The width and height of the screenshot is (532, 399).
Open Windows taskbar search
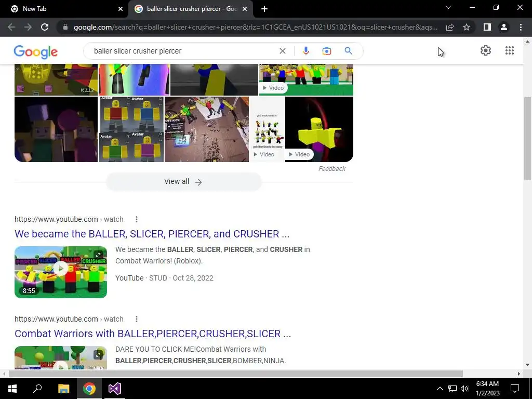37,389
